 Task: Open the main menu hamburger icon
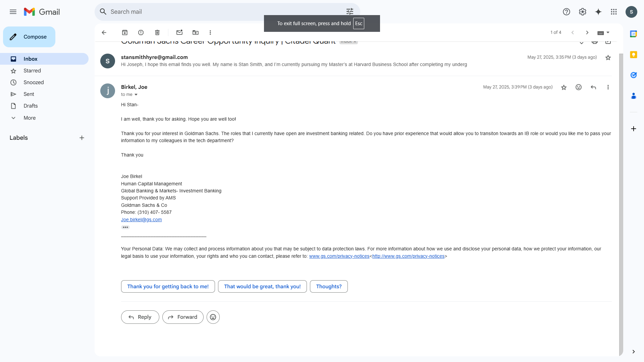13,12
